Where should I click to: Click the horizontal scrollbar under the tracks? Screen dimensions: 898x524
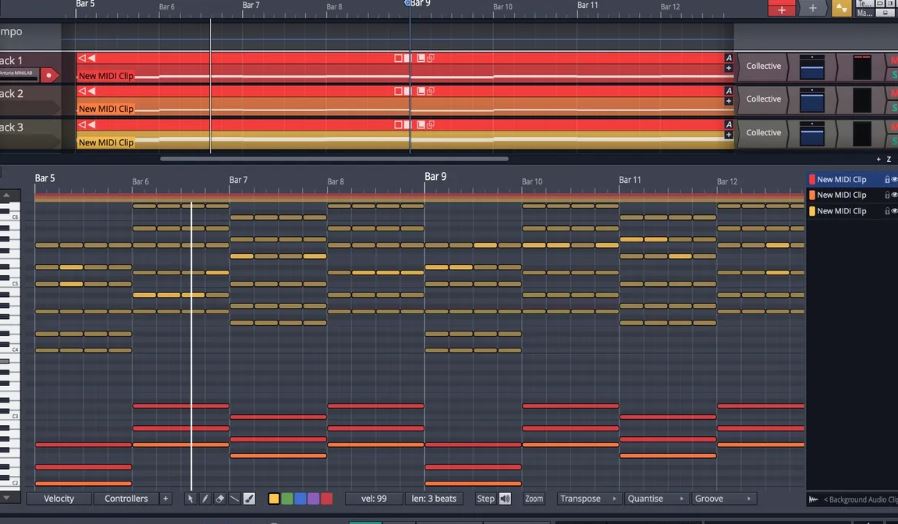click(334, 159)
